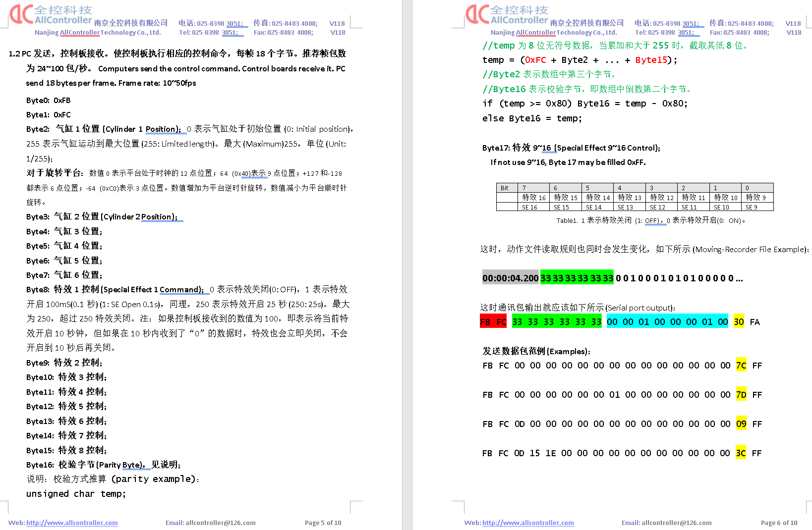
Task: Click the '对于旋转平台' paragraph start
Action: click(55, 173)
